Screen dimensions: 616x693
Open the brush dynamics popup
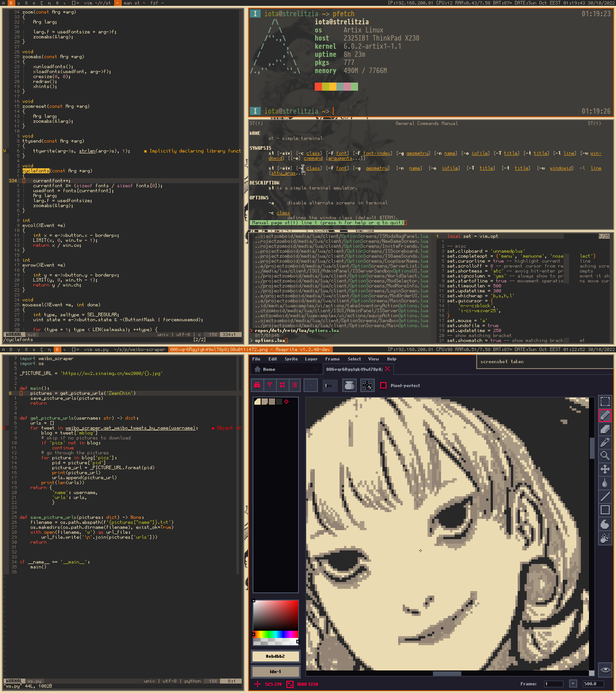(x=367, y=385)
